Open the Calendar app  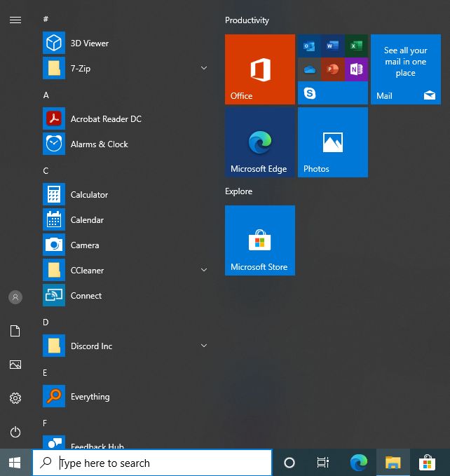87,220
